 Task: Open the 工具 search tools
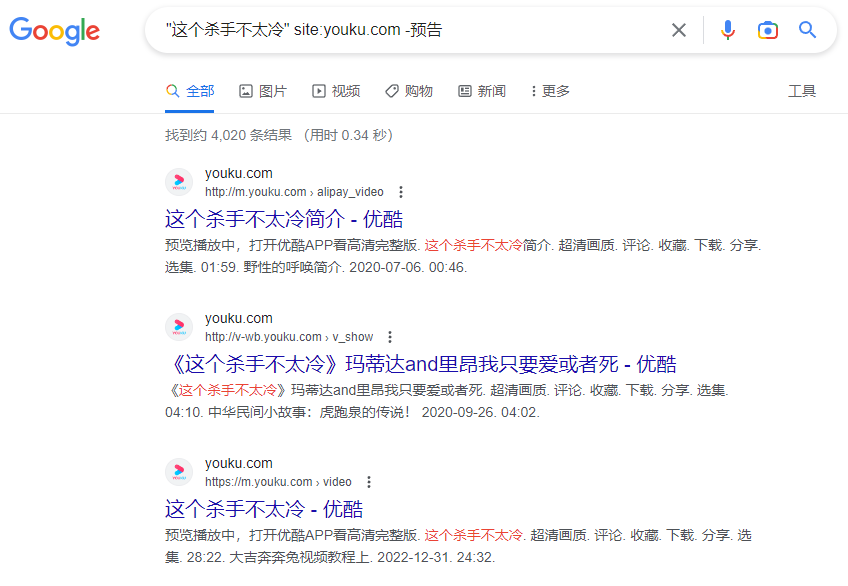pos(802,91)
